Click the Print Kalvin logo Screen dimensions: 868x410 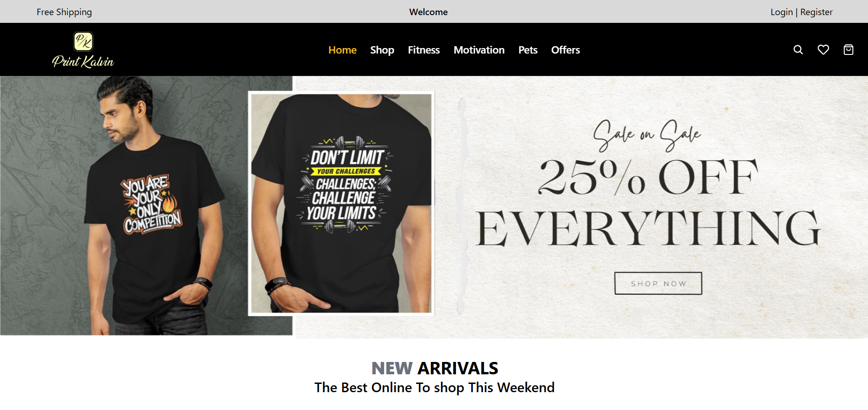[x=83, y=50]
